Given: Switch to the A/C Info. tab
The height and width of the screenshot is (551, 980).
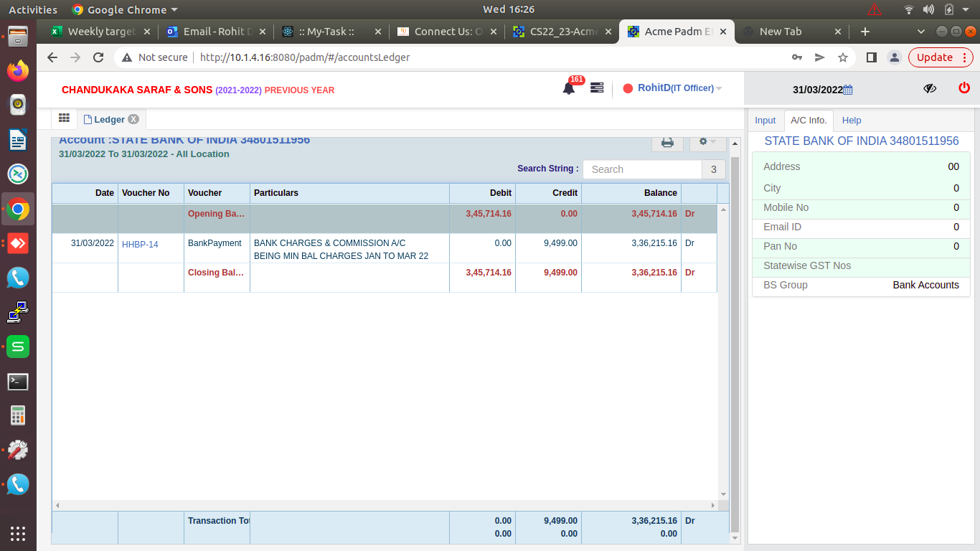Looking at the screenshot, I should point(809,120).
